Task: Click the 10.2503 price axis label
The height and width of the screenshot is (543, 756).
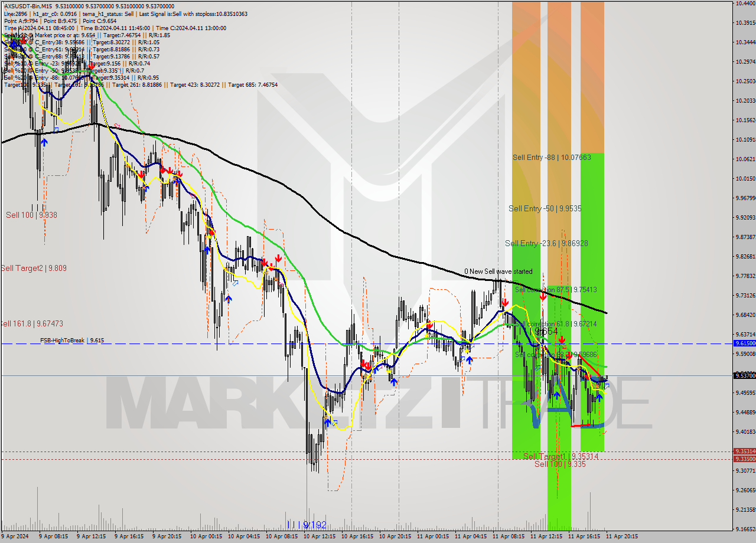Action: click(x=745, y=81)
